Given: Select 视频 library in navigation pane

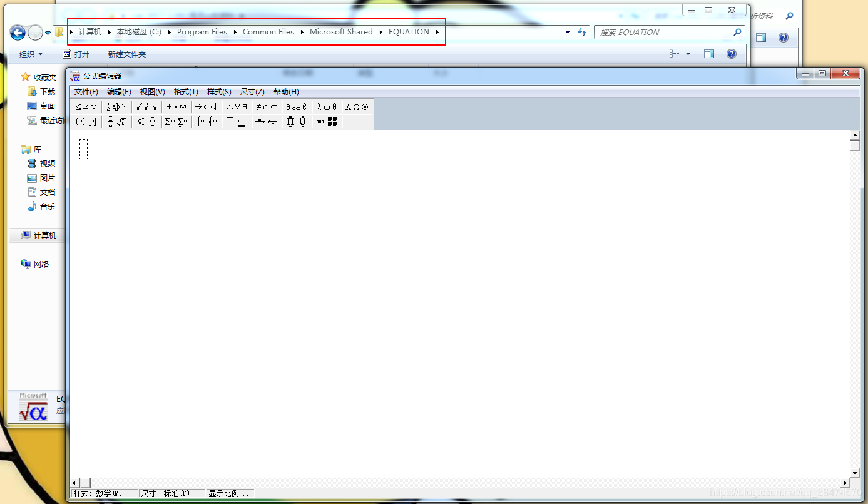Looking at the screenshot, I should (41, 163).
